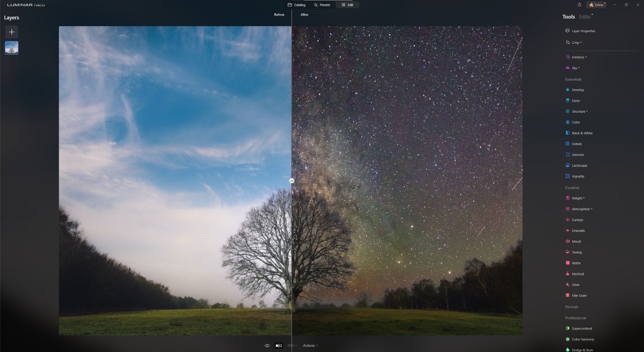
Task: Open the Extras dropdown in the title bar
Action: click(x=596, y=5)
